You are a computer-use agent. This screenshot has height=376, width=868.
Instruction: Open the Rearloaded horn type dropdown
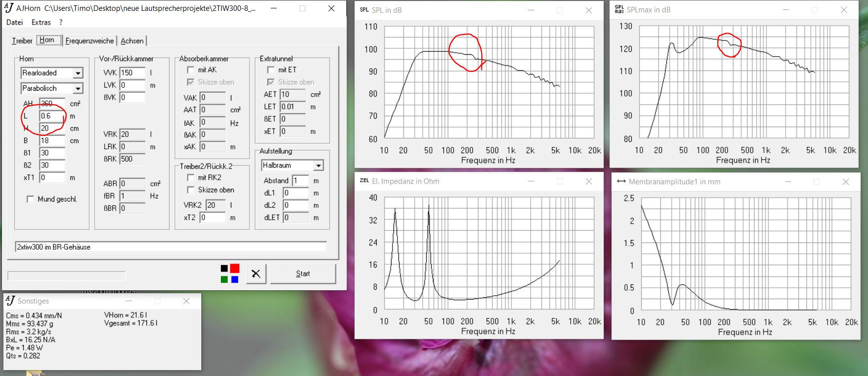[78, 73]
